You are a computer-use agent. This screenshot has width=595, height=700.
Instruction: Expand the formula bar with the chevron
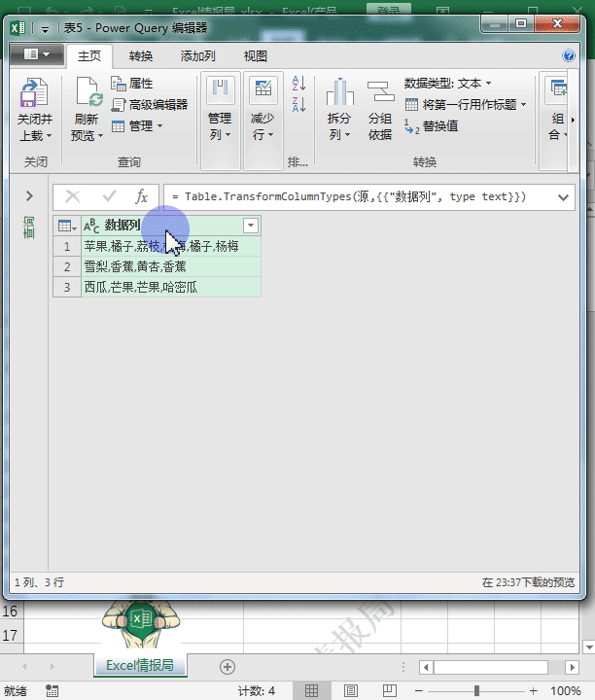click(x=563, y=197)
